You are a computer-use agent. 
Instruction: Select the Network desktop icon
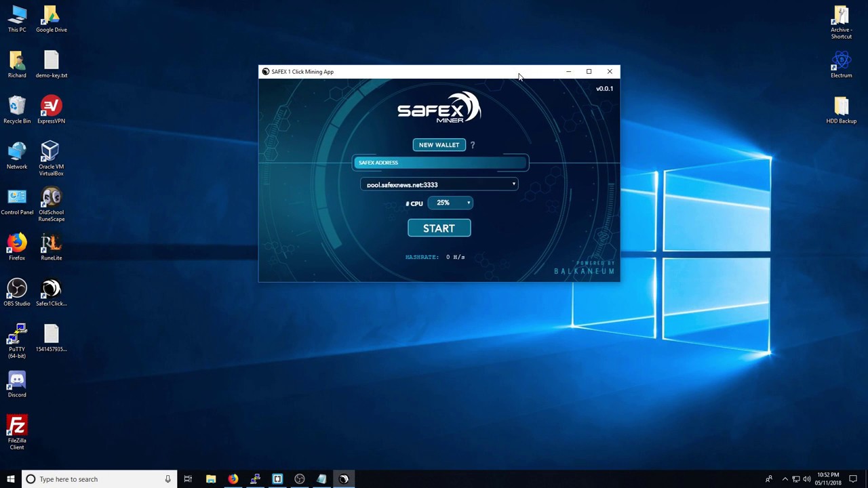[x=17, y=155]
